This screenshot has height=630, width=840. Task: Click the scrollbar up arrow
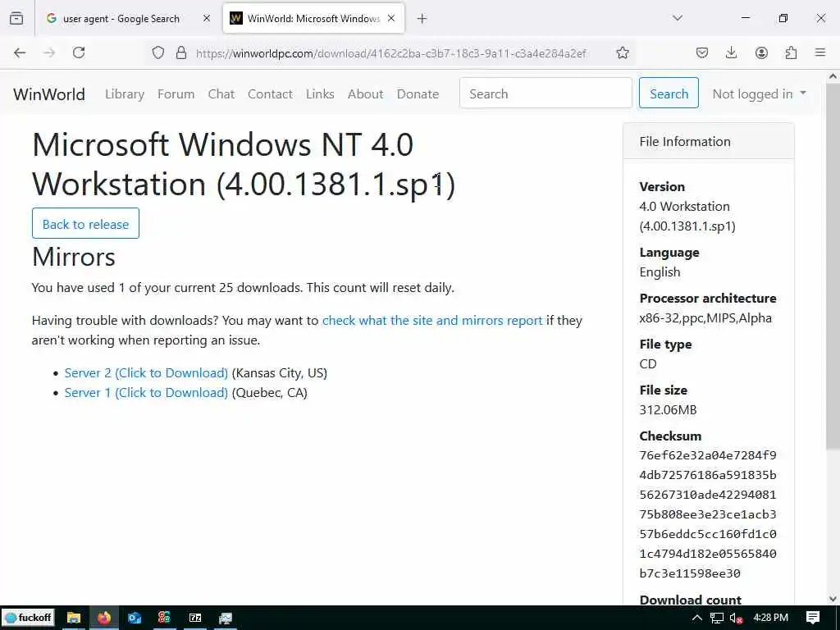tap(833, 76)
